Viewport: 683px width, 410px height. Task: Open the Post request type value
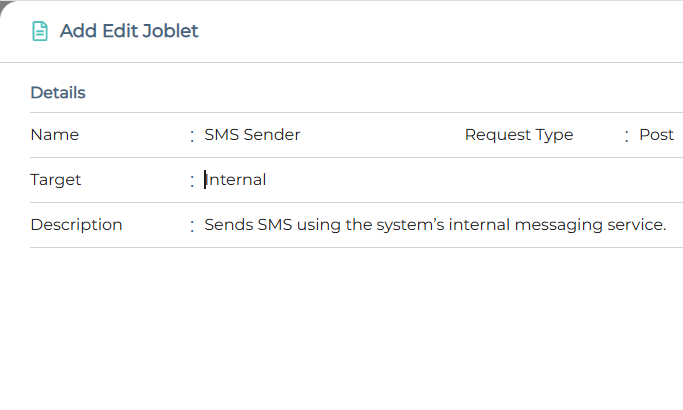click(x=656, y=135)
